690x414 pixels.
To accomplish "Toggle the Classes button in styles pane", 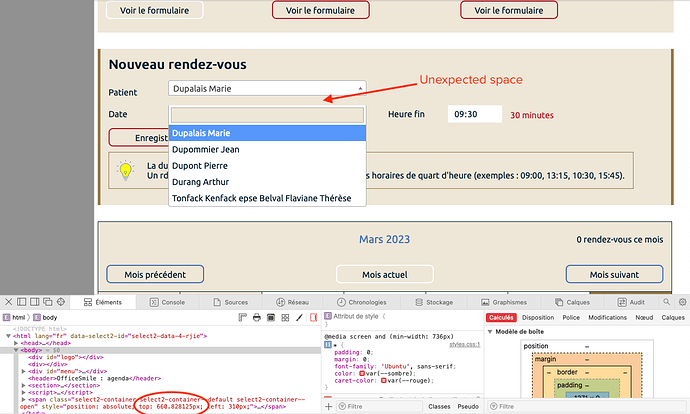I will 439,407.
